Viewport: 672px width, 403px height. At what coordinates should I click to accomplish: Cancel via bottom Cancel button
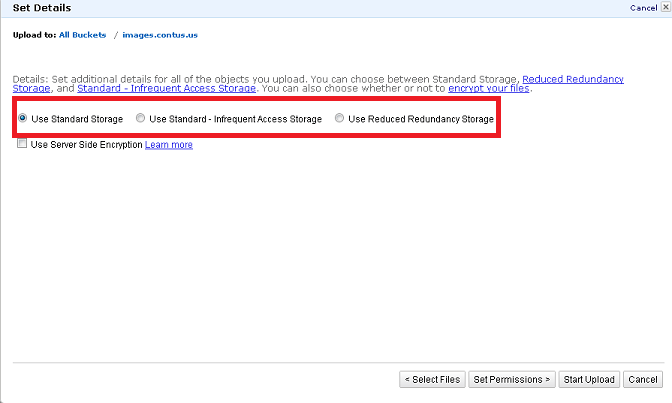click(x=643, y=379)
